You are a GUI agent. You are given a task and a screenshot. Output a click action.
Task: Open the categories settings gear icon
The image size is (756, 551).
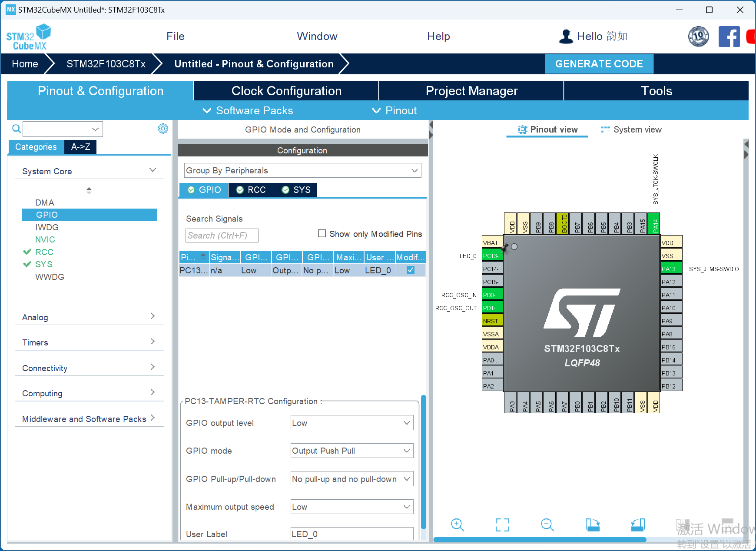[x=163, y=128]
